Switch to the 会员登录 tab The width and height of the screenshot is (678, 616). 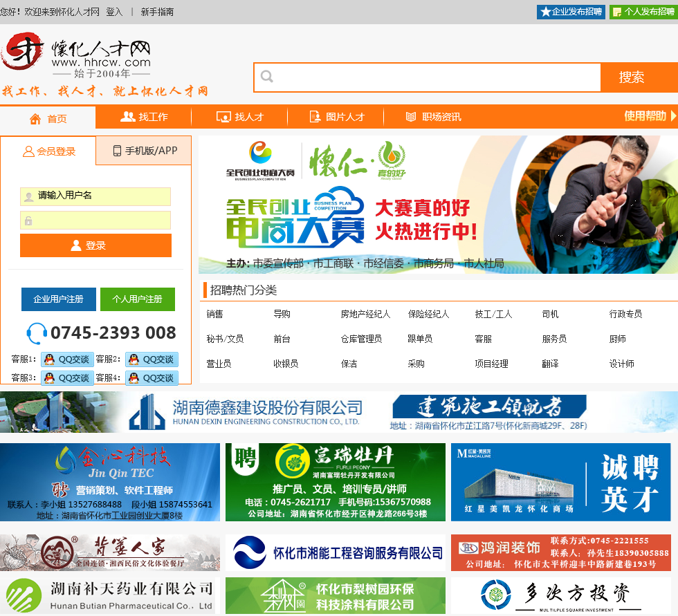(48, 151)
